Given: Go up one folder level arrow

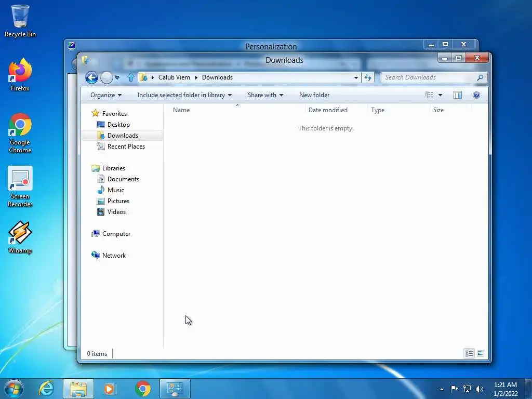Looking at the screenshot, I should [x=130, y=77].
